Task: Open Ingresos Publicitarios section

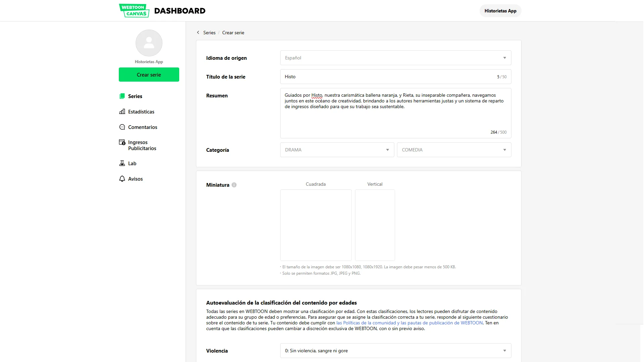Action: coord(142,145)
